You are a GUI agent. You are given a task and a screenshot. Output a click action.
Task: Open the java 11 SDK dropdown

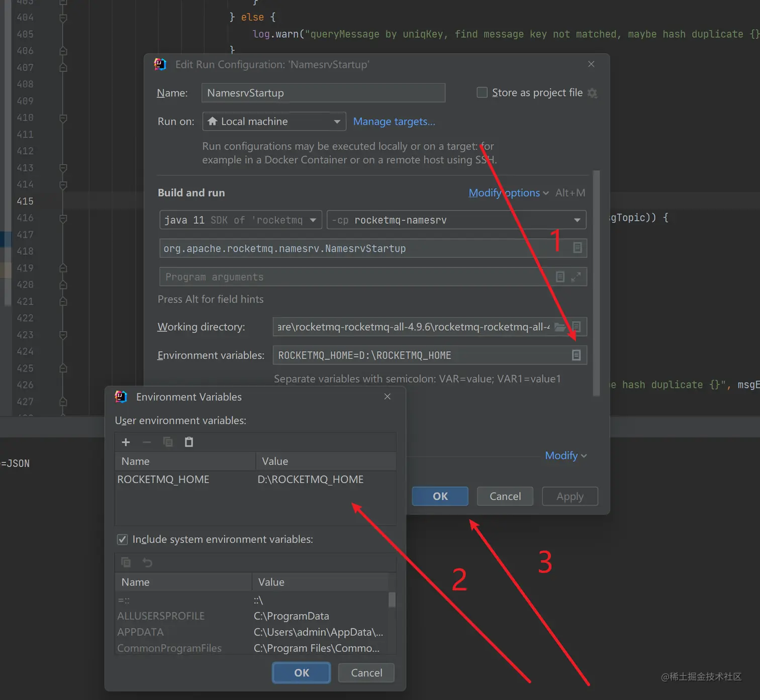click(x=241, y=220)
